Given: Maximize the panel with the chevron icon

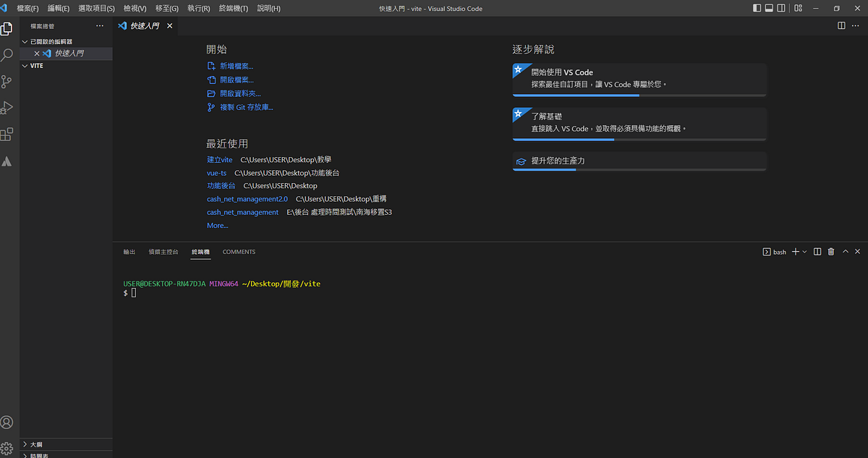Looking at the screenshot, I should (x=845, y=251).
